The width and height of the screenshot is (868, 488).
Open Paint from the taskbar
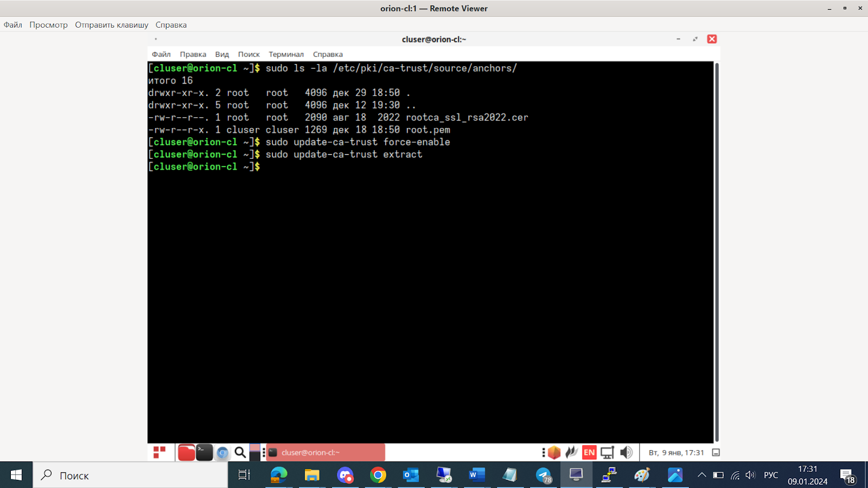pos(642,475)
